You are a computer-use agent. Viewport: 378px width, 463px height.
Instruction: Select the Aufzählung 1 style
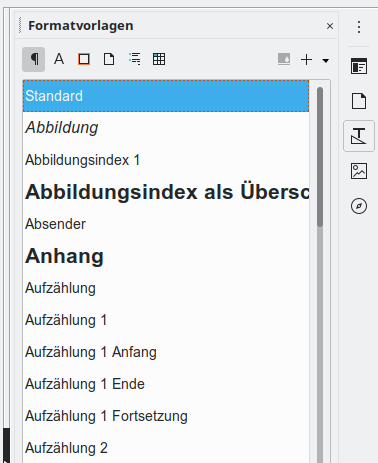[166, 320]
